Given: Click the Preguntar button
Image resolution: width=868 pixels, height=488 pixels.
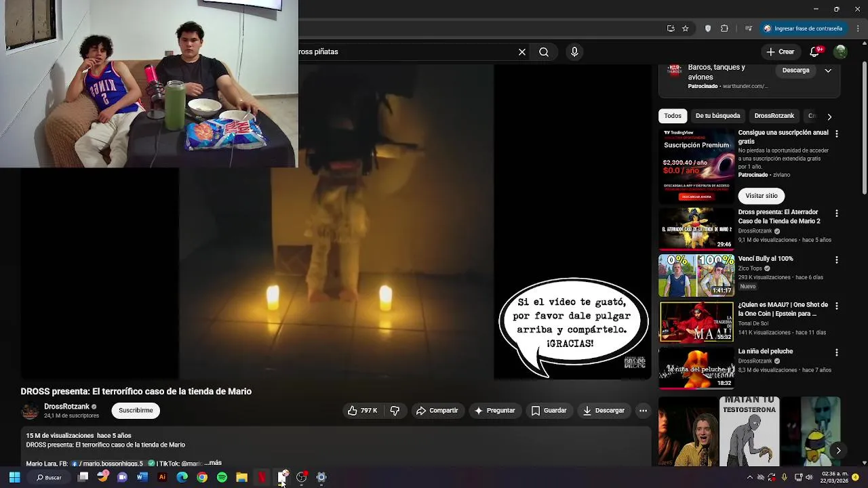Looking at the screenshot, I should (x=495, y=411).
